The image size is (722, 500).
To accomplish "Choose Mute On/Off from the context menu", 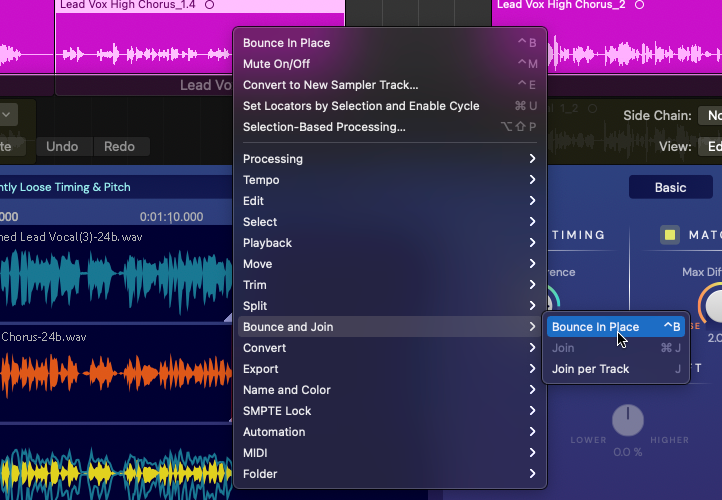I will point(277,64).
